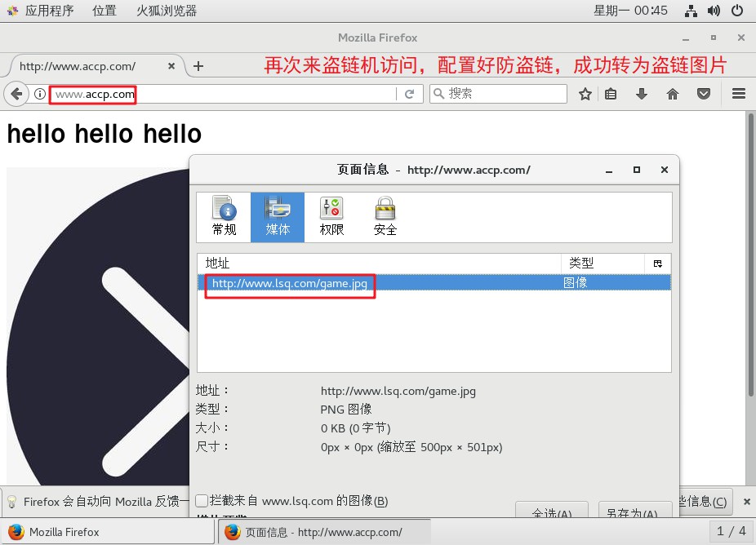Viewport: 756px width, 545px height.
Task: Go to Firefox home page icon
Action: (x=672, y=94)
